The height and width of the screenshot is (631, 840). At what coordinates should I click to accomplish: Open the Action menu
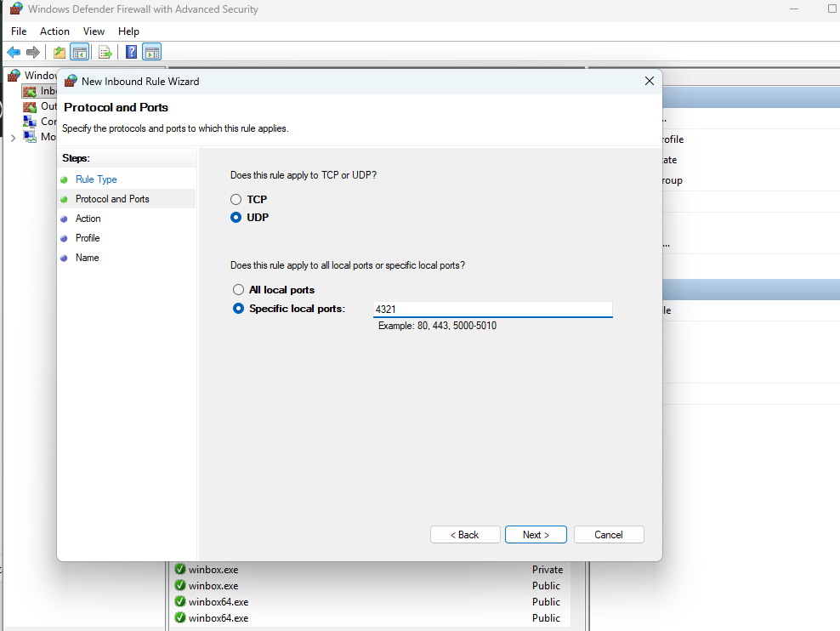click(x=54, y=31)
